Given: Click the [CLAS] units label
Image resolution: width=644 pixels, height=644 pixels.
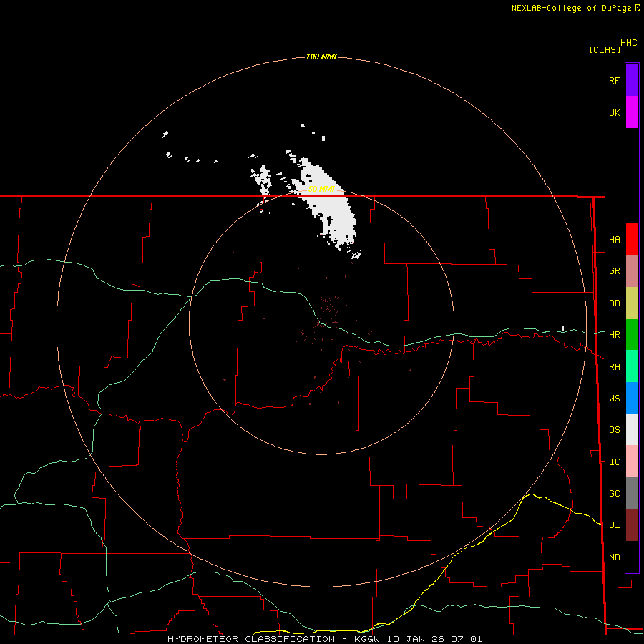Looking at the screenshot, I should pyautogui.click(x=605, y=50).
